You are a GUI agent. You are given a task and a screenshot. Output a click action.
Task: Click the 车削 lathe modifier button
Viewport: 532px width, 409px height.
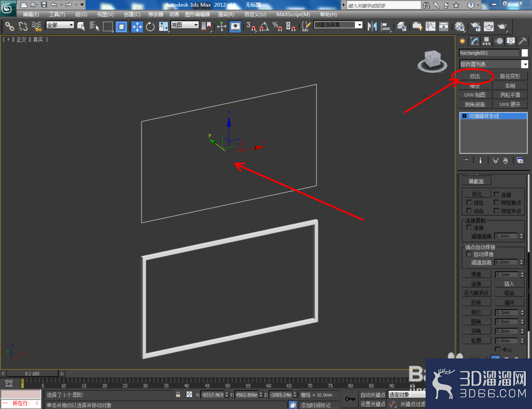510,86
